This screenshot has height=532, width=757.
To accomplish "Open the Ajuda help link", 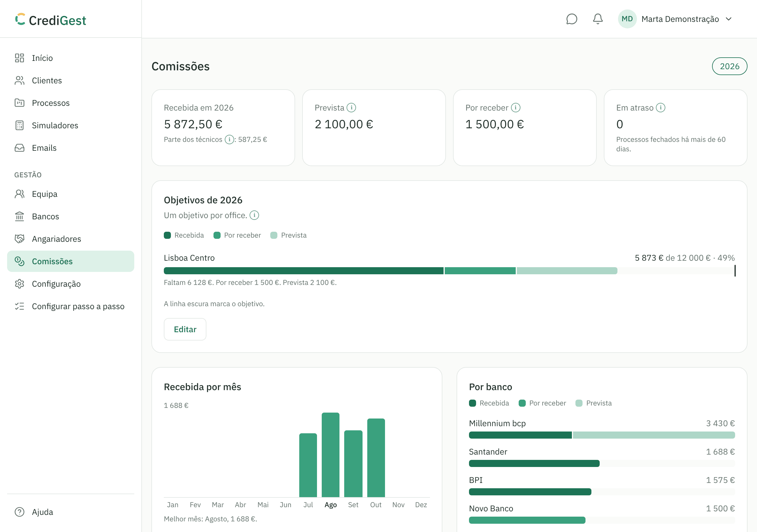I will click(x=71, y=512).
